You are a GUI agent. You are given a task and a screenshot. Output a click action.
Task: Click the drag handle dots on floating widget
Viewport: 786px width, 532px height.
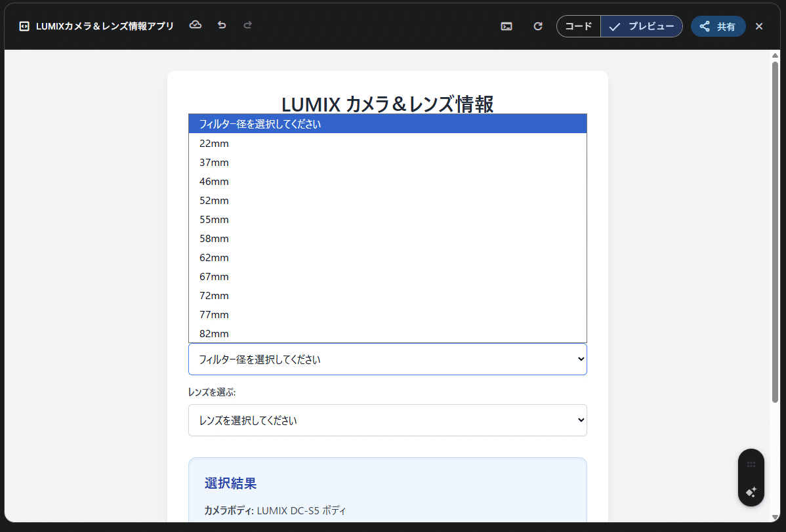[751, 464]
